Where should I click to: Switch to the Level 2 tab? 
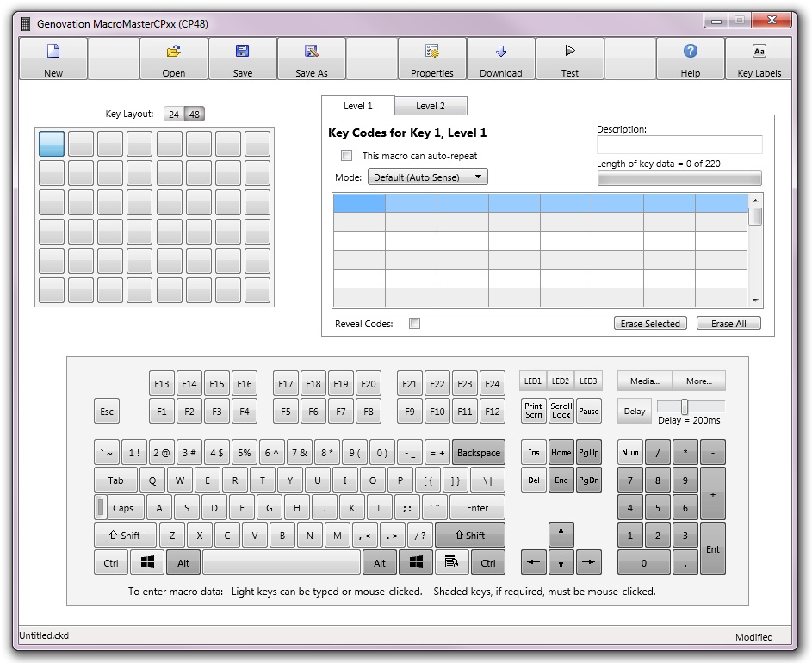(x=431, y=106)
